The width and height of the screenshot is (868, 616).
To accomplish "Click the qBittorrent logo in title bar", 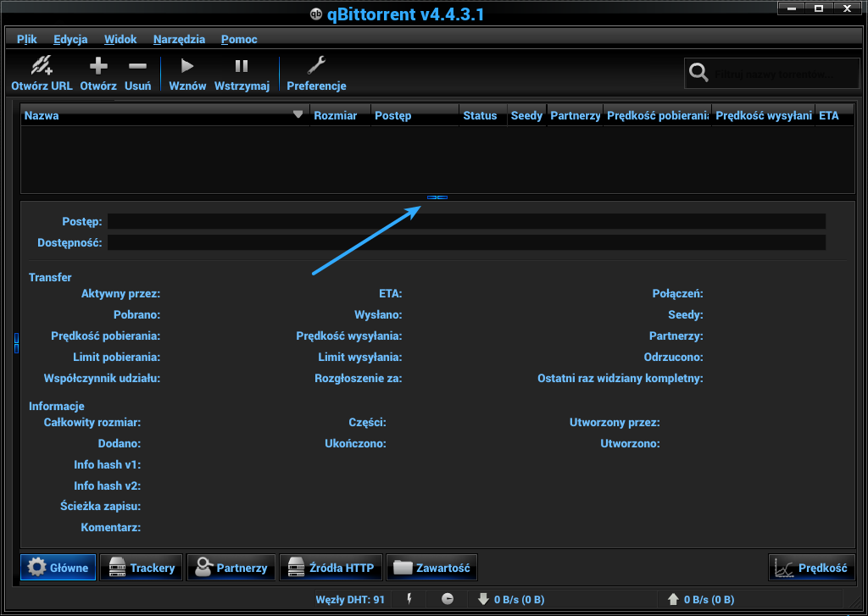I will coord(315,14).
